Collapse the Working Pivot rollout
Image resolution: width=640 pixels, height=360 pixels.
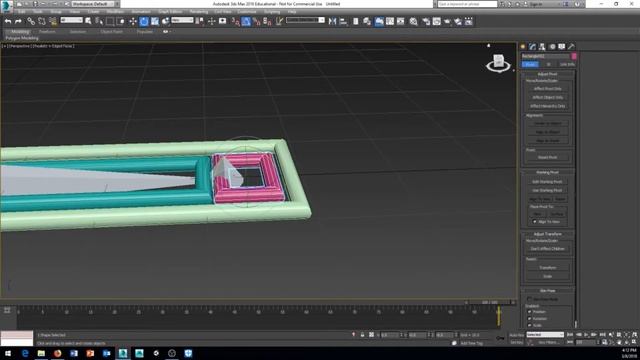[547, 172]
